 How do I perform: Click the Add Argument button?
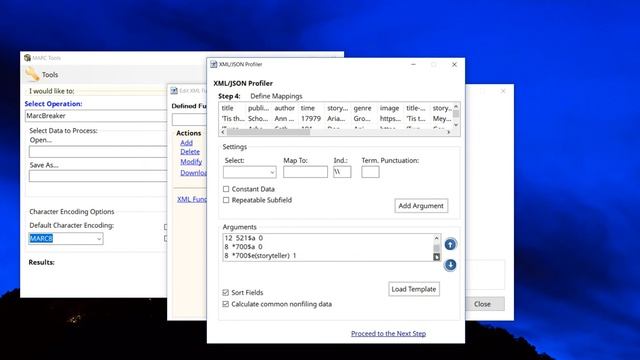pos(421,206)
